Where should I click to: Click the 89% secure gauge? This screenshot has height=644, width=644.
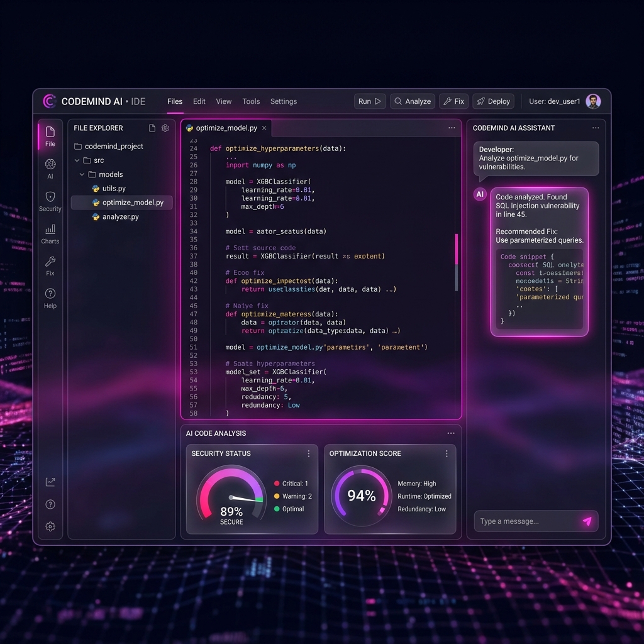(x=231, y=495)
